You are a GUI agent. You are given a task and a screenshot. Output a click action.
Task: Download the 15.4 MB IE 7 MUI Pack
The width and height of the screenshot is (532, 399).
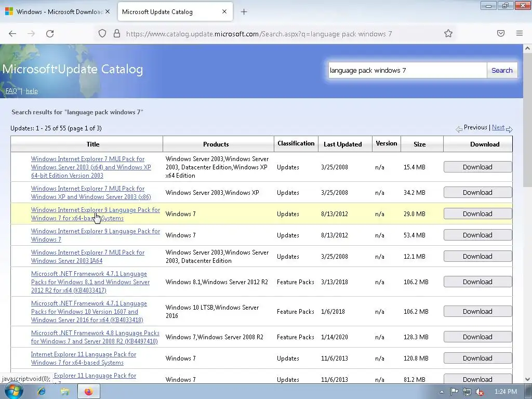tap(477, 167)
